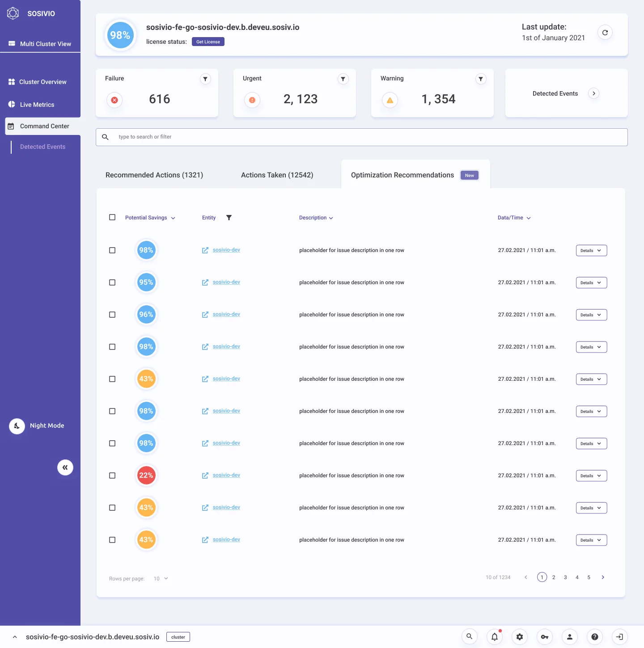Click the 22% red savings indicator
This screenshot has width=644, height=648.
(x=146, y=475)
